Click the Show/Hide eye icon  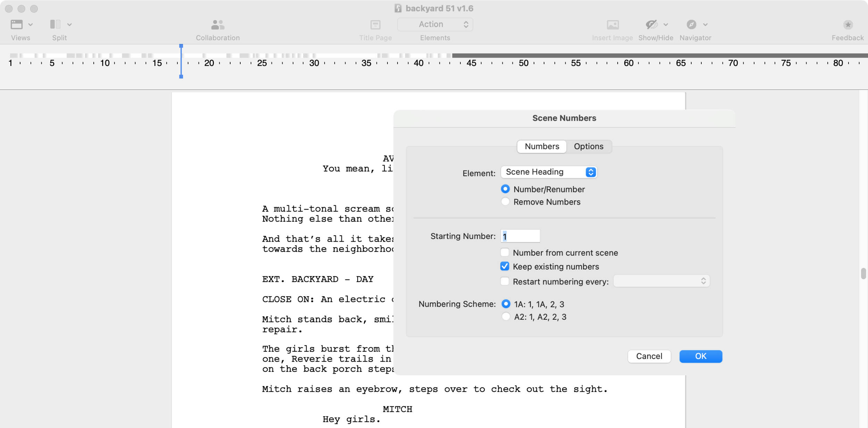click(652, 24)
